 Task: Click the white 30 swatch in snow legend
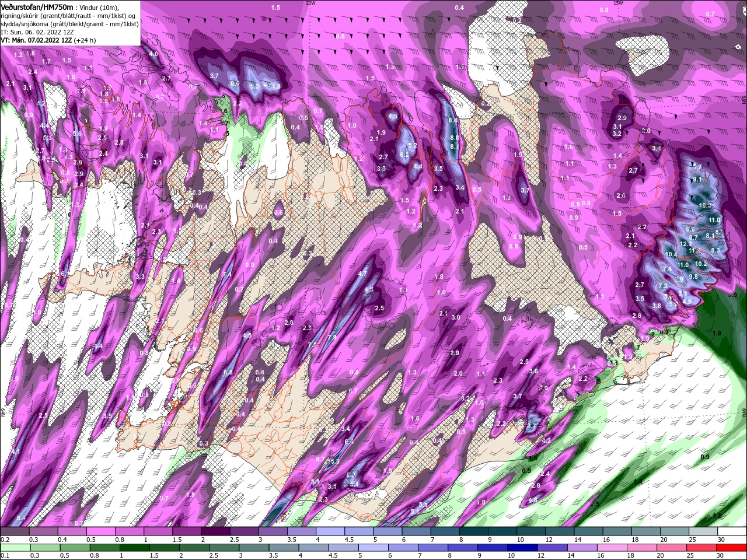click(731, 531)
